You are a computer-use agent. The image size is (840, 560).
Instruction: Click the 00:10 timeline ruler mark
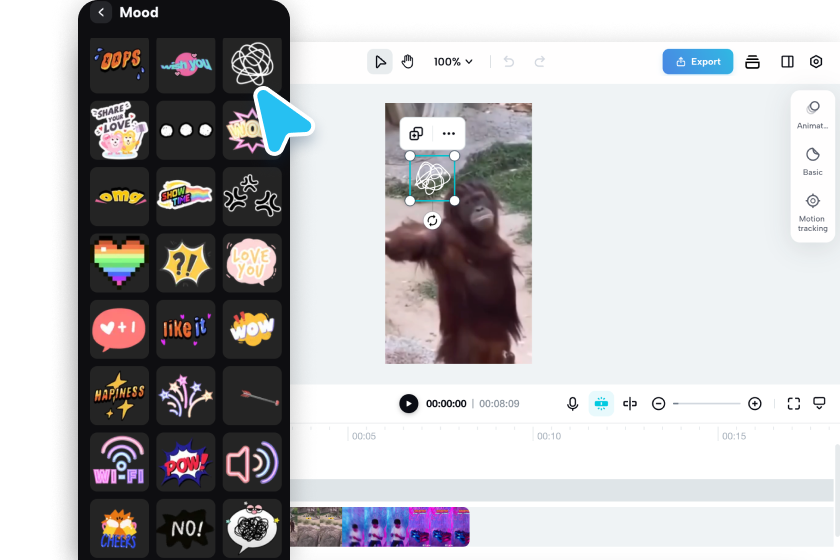549,436
